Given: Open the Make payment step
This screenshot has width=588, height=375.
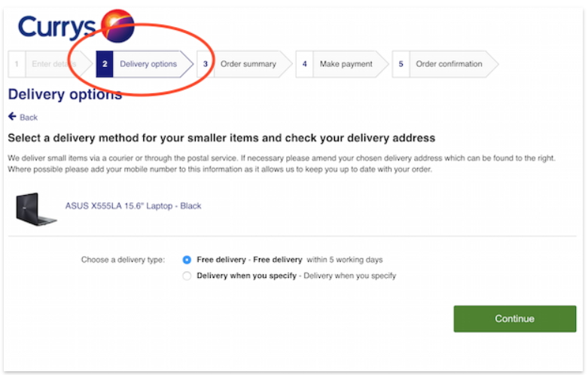Looking at the screenshot, I should [x=342, y=64].
